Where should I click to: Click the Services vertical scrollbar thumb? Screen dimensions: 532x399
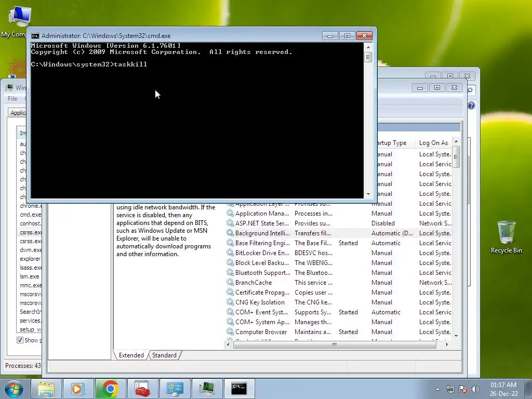click(x=456, y=157)
